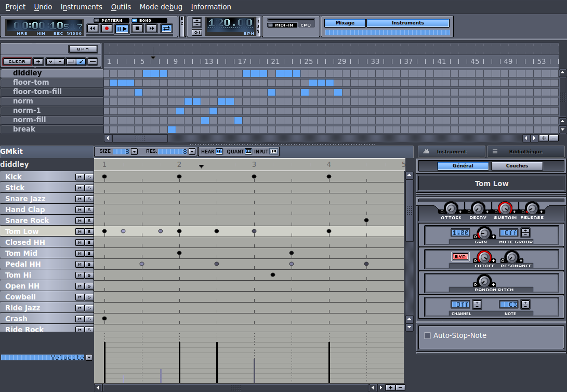Select draw mode pencil in song editor

click(x=82, y=61)
